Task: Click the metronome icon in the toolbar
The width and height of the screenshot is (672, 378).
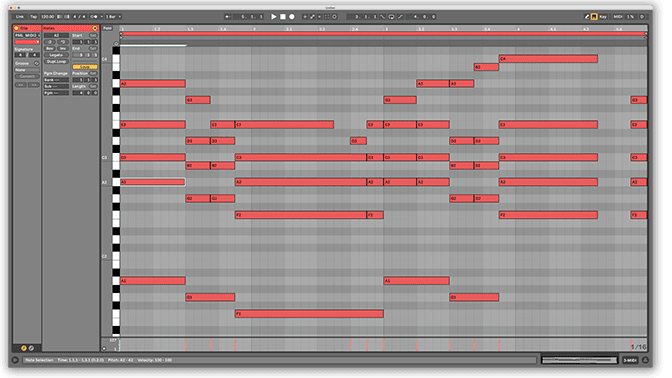Action: 95,17
